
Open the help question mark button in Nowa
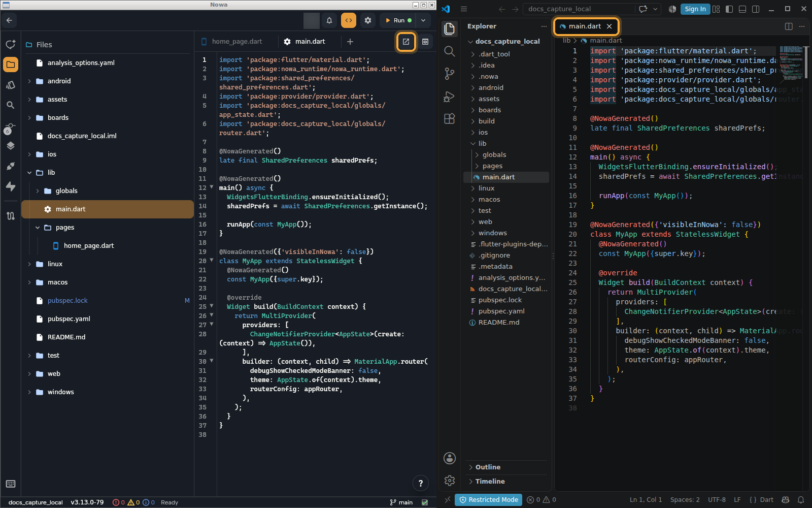tap(421, 484)
